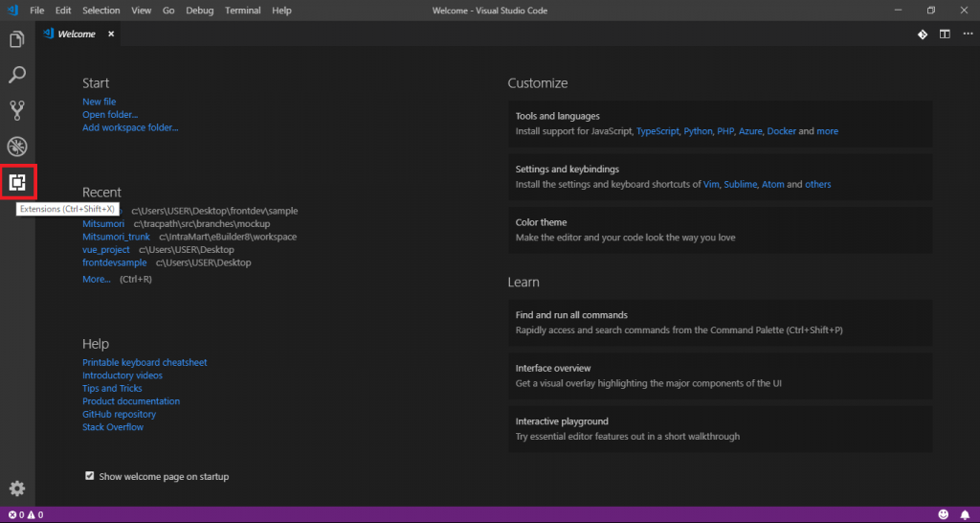
Task: Click others link under Settings and keybindings
Action: (818, 185)
